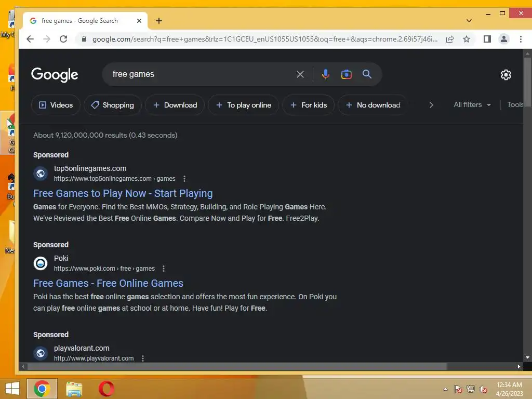This screenshot has height=399, width=532.
Task: Bookmark this page with the star icon
Action: pos(467,39)
